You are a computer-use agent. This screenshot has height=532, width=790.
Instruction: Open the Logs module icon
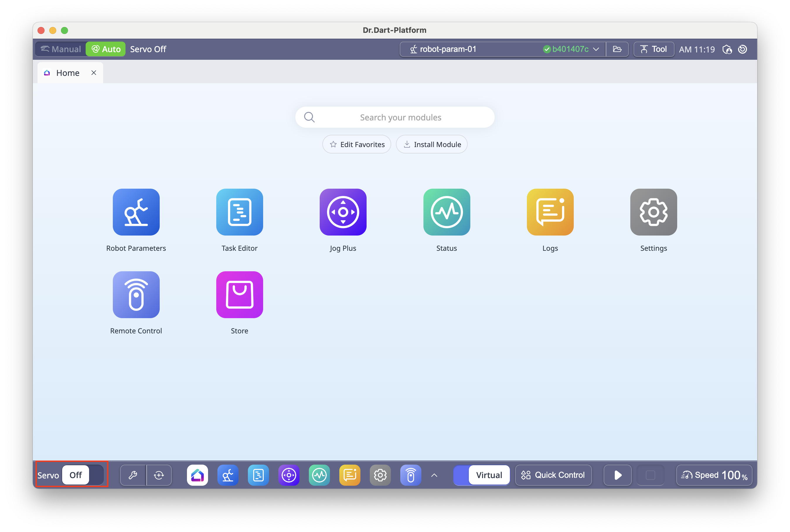[550, 212]
